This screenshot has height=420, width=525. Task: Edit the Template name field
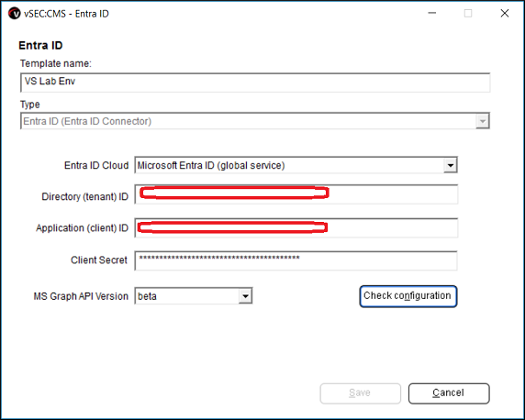(255, 83)
